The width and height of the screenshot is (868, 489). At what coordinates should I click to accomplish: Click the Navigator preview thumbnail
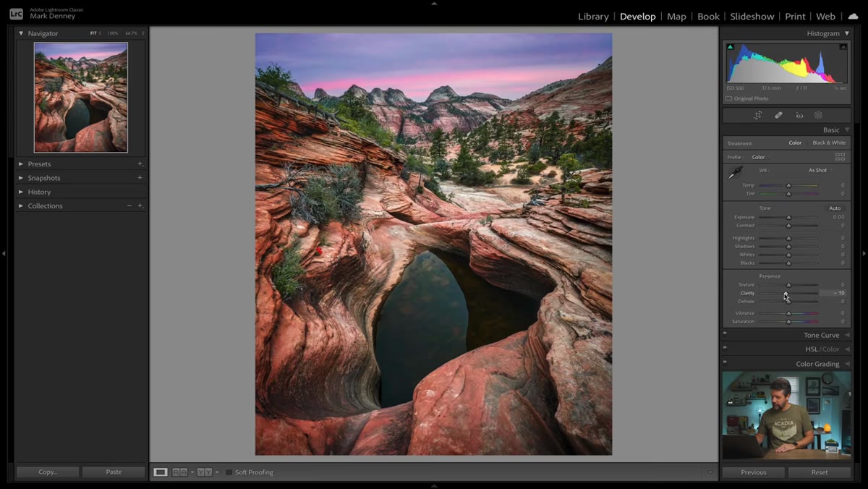(x=81, y=97)
